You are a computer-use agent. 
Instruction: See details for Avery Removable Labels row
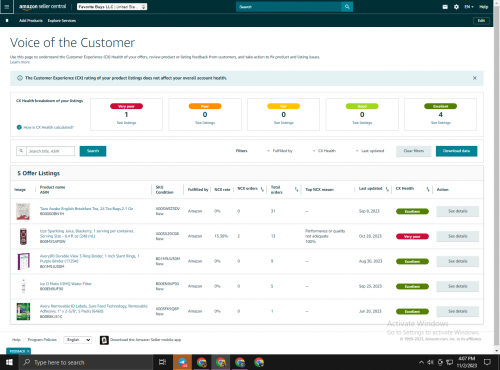[458, 311]
